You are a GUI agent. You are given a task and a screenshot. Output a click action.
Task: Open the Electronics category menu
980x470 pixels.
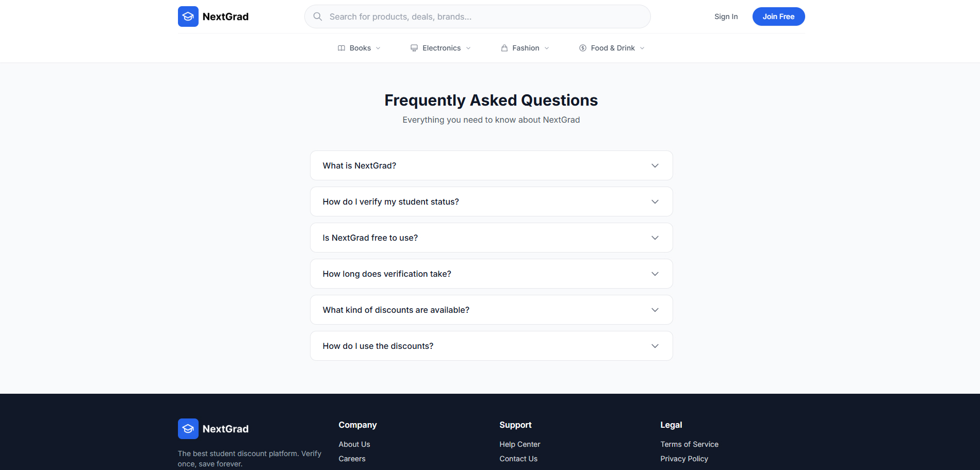tap(441, 47)
